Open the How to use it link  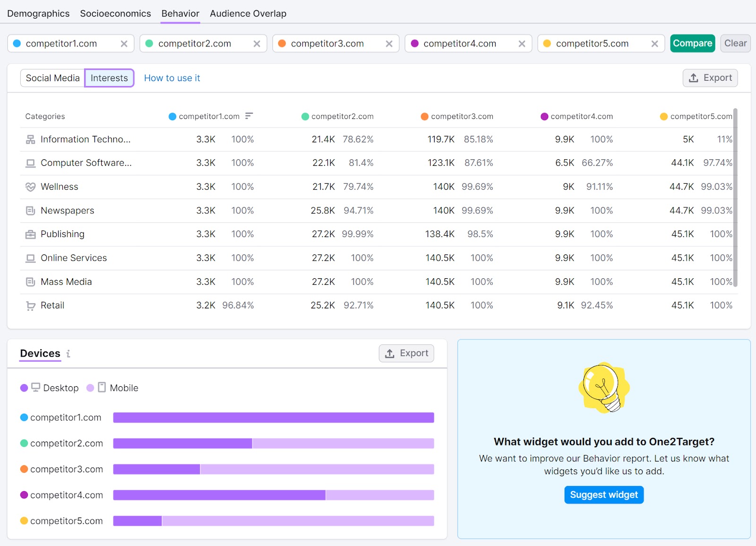[x=172, y=78]
